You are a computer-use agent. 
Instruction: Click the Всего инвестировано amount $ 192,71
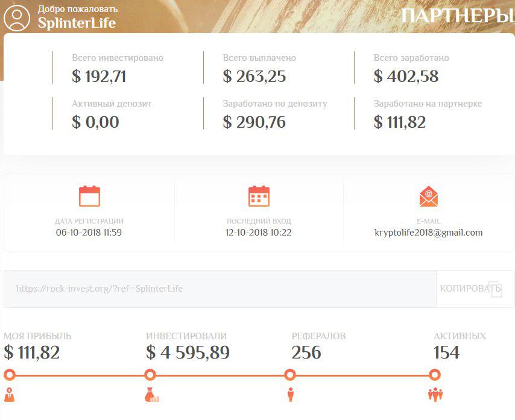tap(99, 77)
